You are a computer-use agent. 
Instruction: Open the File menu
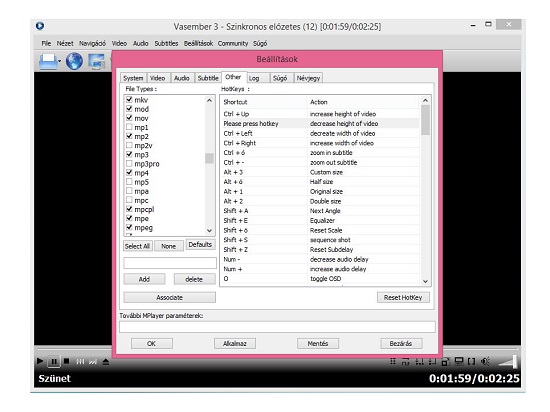(46, 43)
